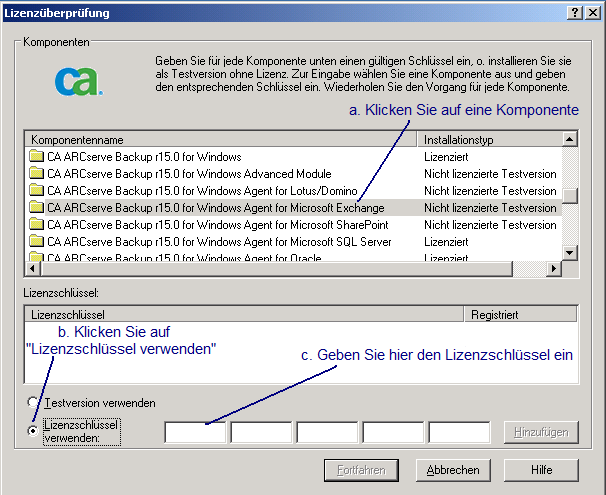Viewport: 606px width, 495px height.
Task: Click 'Lizenziert' in the SQL Server row
Action: click(x=446, y=242)
